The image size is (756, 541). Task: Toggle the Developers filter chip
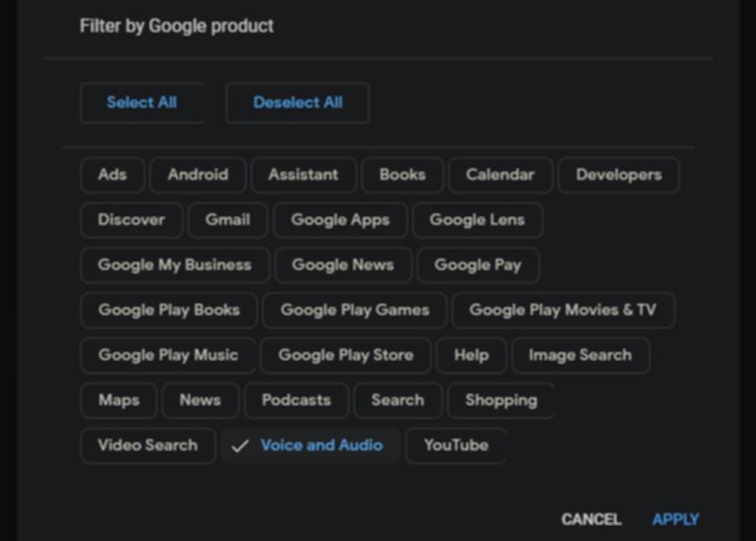(x=618, y=175)
